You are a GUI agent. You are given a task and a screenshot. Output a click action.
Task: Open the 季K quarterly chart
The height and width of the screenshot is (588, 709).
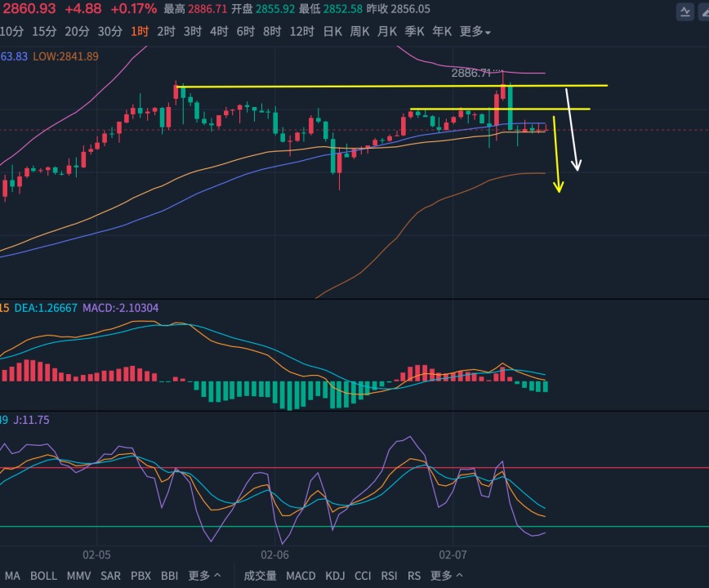(415, 32)
